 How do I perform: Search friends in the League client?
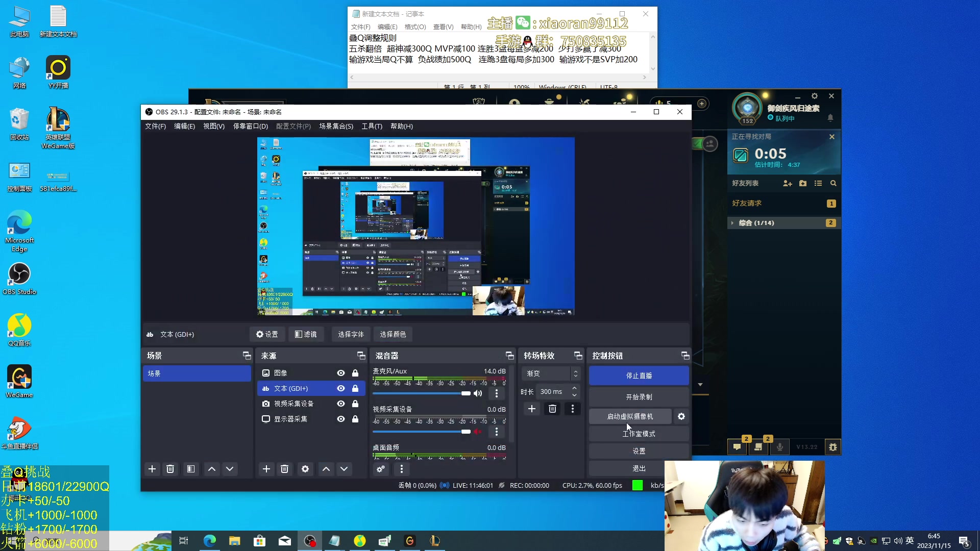(x=834, y=183)
